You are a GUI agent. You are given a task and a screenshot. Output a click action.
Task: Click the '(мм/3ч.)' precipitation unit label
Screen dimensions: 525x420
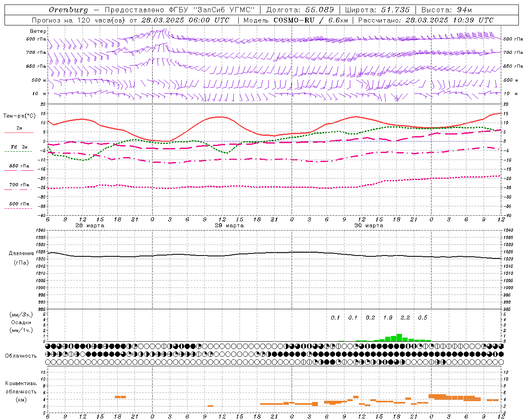21,315
